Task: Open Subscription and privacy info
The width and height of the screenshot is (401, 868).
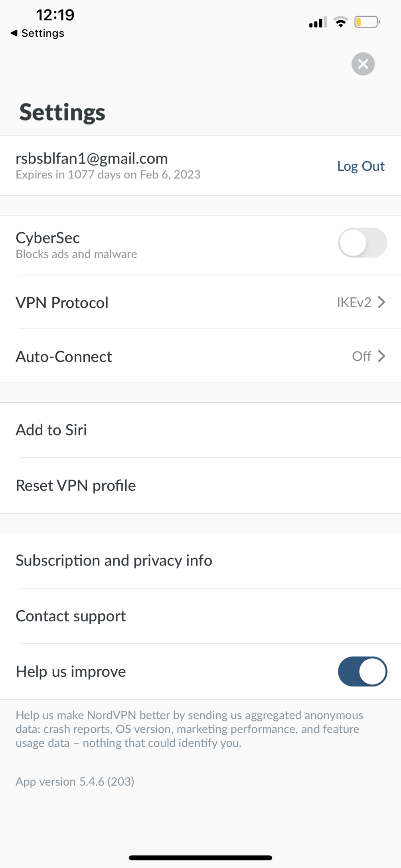Action: coord(114,560)
